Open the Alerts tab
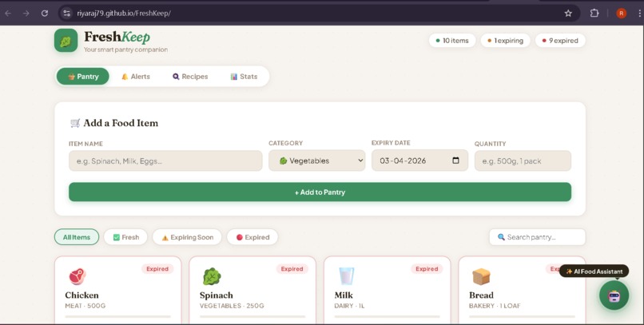The image size is (644, 325). pyautogui.click(x=136, y=77)
